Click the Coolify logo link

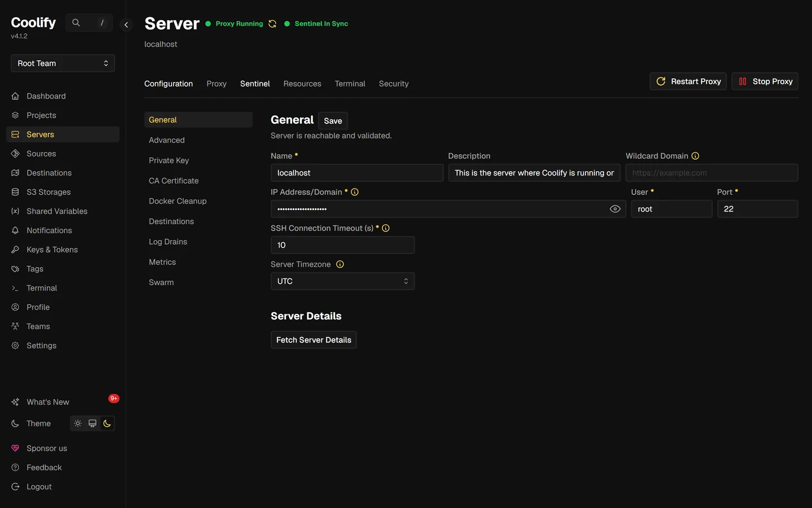point(33,23)
